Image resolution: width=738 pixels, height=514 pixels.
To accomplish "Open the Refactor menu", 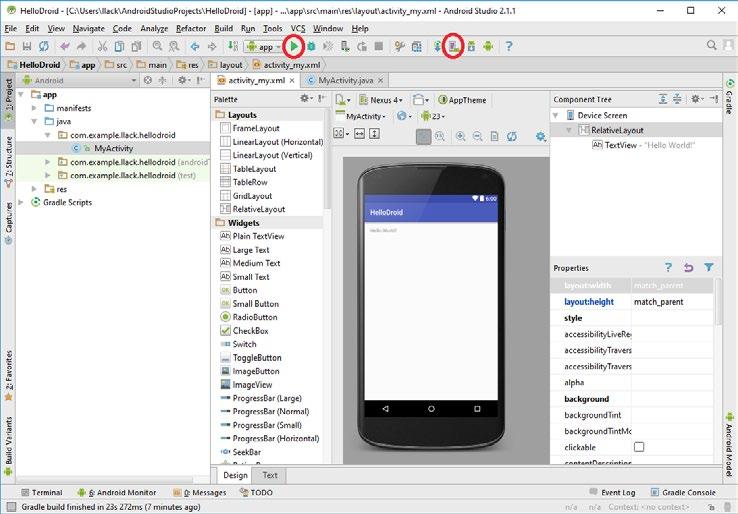I will [x=191, y=29].
